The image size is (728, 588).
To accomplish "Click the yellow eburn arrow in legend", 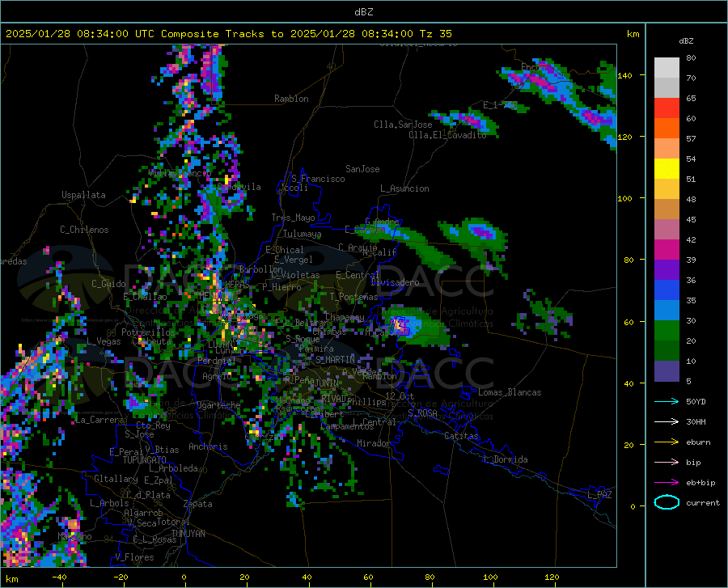I will click(667, 442).
